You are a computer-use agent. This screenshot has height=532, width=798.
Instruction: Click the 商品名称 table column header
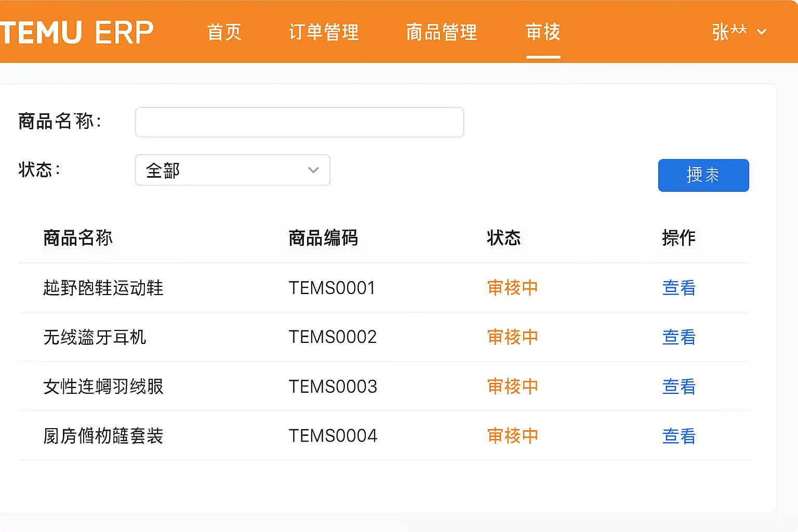(78, 238)
